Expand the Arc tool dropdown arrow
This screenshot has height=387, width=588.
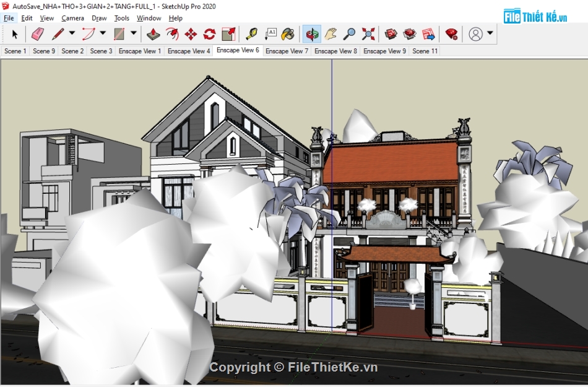coord(103,33)
